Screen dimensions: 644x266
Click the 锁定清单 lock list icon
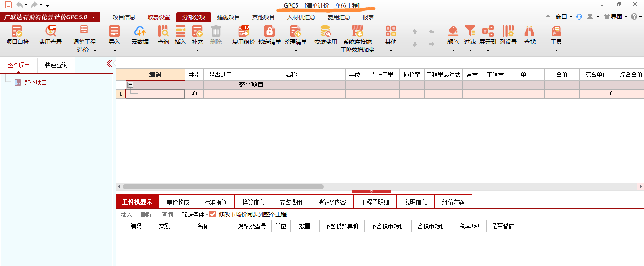(x=270, y=31)
